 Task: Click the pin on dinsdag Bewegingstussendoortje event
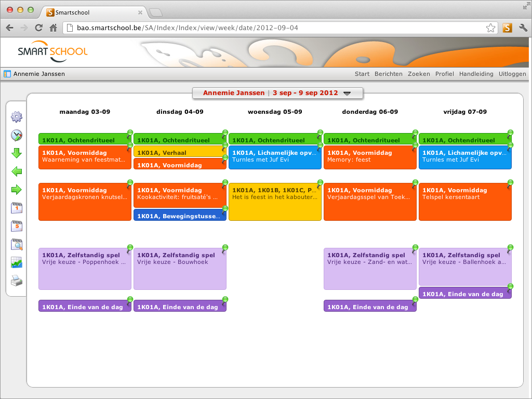point(224,209)
